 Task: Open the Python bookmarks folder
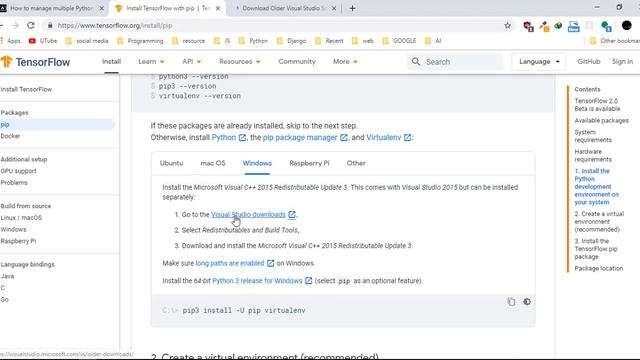point(253,41)
